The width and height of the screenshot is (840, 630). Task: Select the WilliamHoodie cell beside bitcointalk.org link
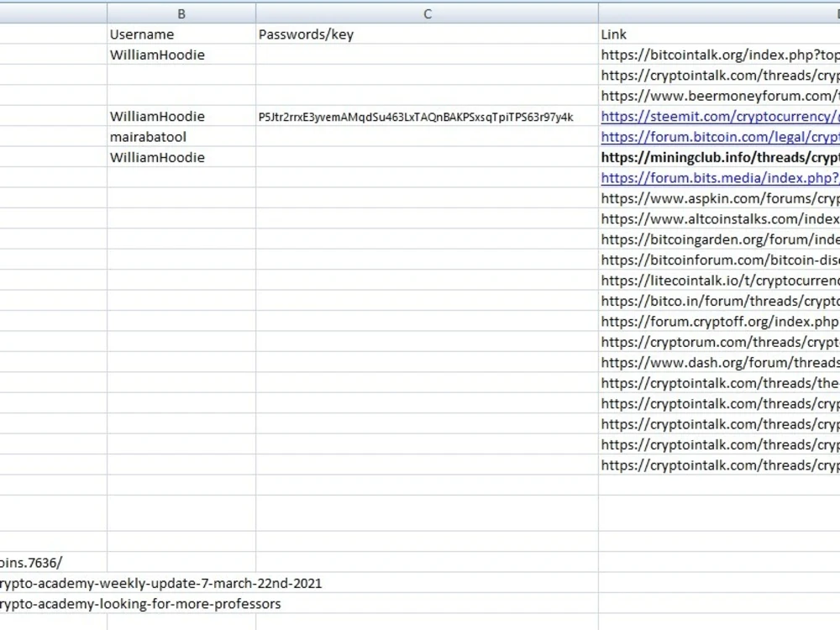[181, 55]
